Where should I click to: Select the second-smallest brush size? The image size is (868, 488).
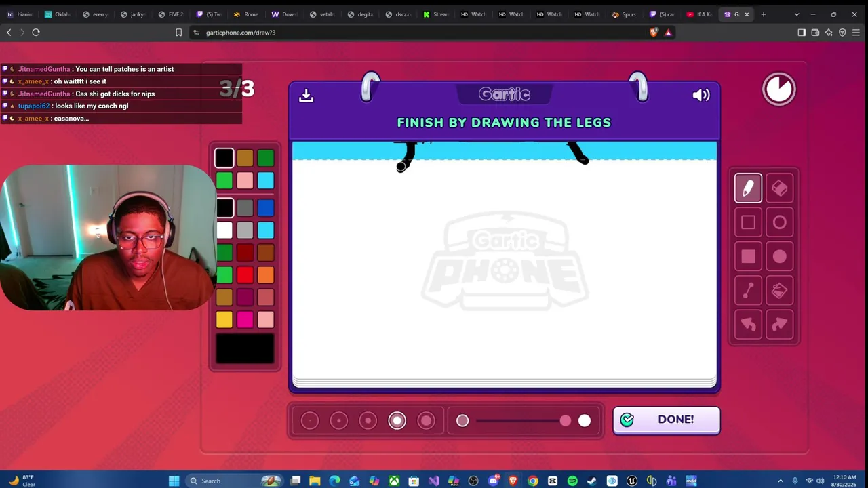[338, 421]
